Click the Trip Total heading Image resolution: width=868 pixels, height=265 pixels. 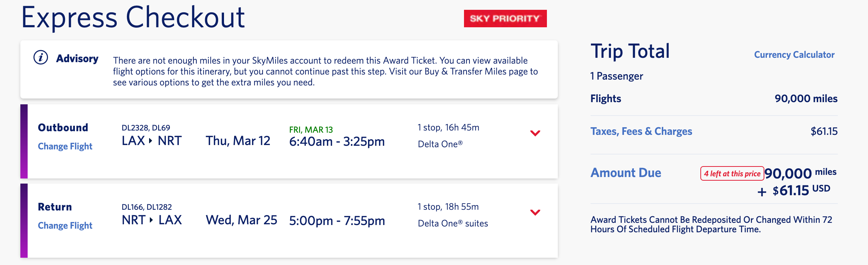pos(630,51)
